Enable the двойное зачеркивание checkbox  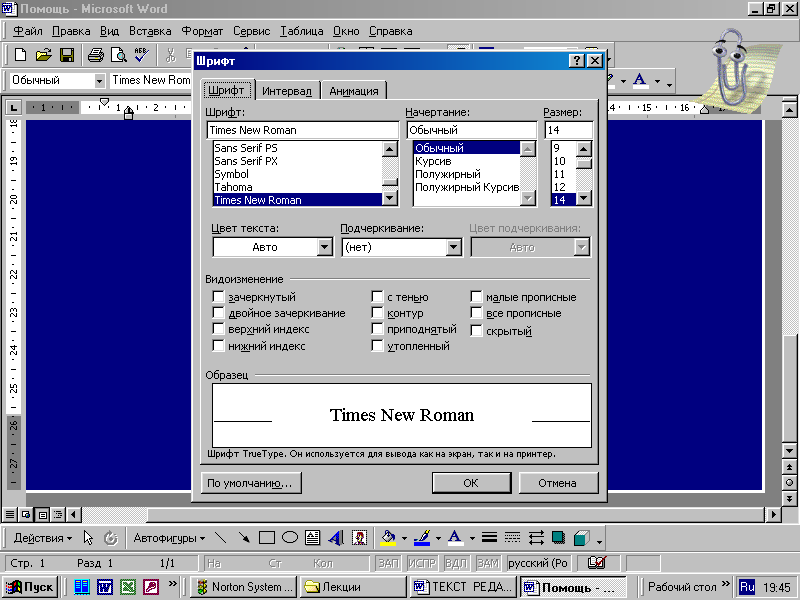pyautogui.click(x=218, y=313)
